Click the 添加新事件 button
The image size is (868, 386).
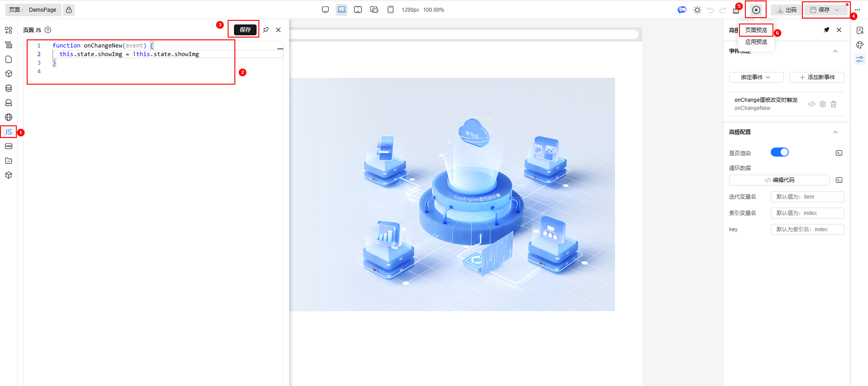pos(816,77)
